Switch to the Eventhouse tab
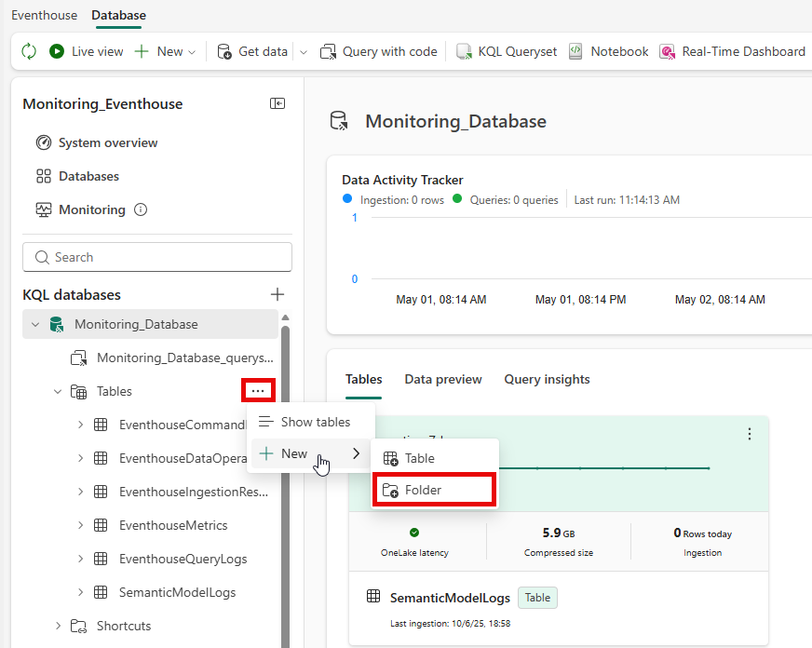Viewport: 812px width, 648px height. click(45, 15)
